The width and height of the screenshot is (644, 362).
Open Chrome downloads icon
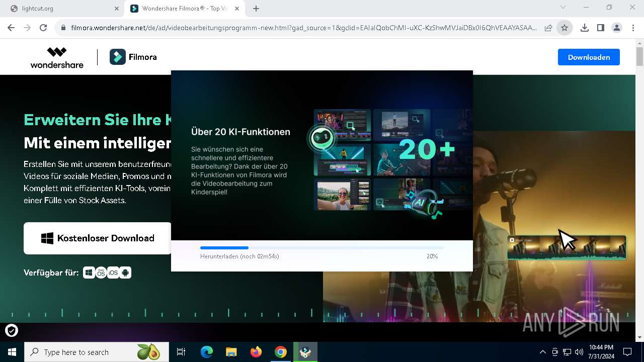pos(585,28)
